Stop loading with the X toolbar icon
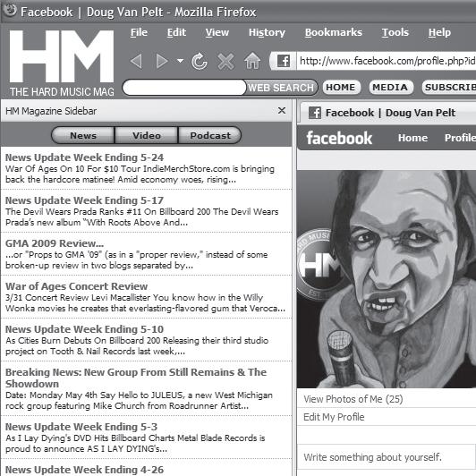Image resolution: width=476 pixels, height=476 pixels. point(225,62)
